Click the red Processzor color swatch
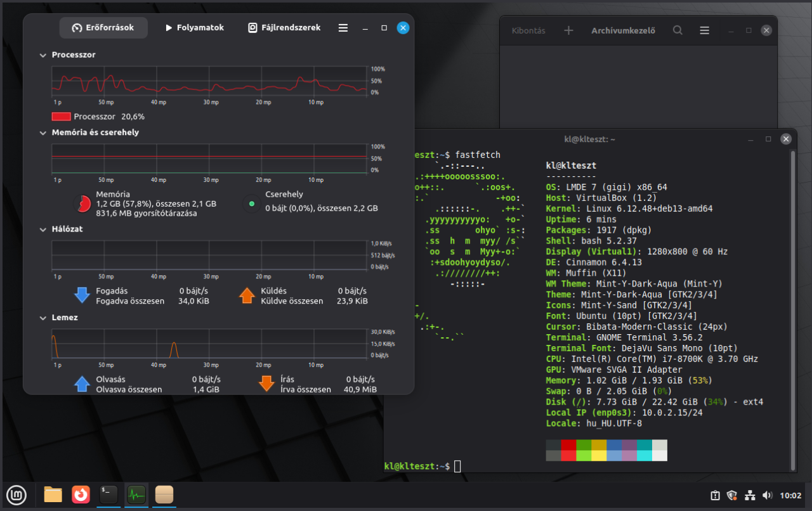The width and height of the screenshot is (812, 511). point(61,117)
